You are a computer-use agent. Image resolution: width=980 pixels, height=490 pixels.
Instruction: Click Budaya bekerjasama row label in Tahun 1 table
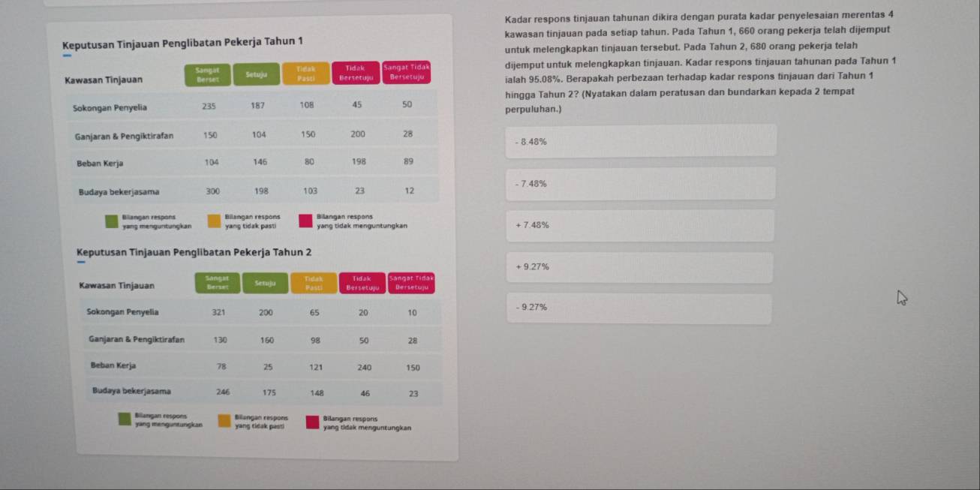tap(119, 191)
